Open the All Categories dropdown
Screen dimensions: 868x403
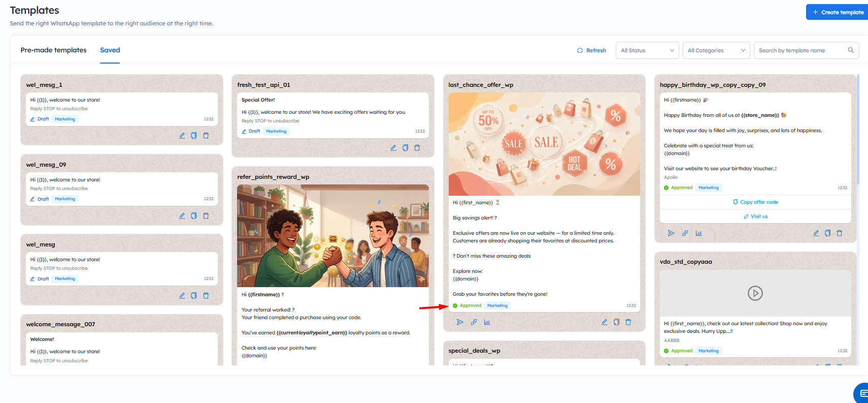pyautogui.click(x=716, y=50)
